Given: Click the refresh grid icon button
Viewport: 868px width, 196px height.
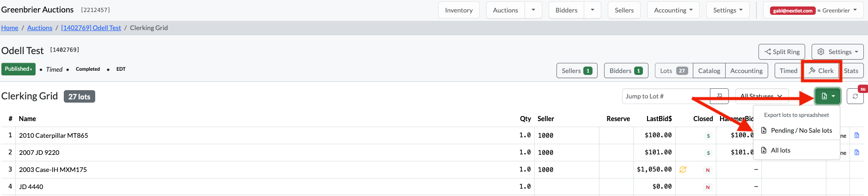Looking at the screenshot, I should click(x=855, y=96).
